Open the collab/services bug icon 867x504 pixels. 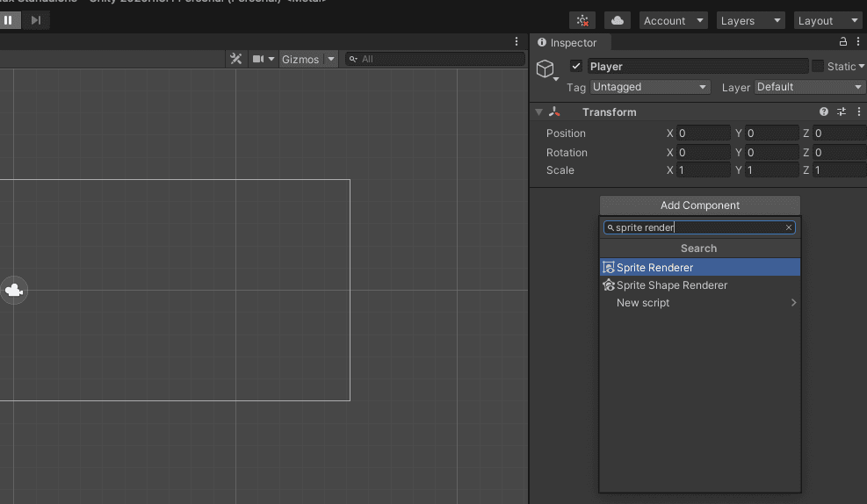[582, 20]
